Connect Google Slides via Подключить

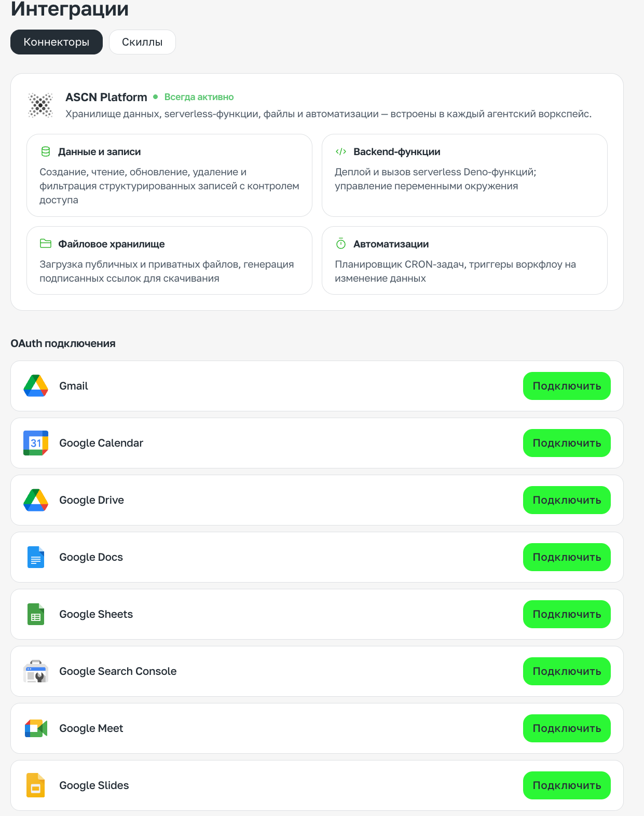coord(567,785)
